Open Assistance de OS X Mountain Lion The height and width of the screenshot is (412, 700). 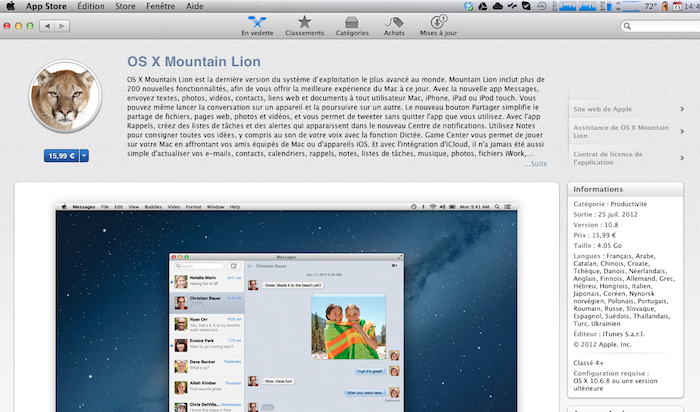click(x=621, y=131)
